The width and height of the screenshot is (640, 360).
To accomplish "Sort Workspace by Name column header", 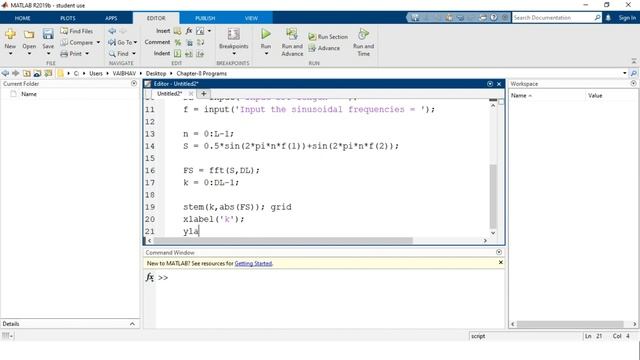I will coord(521,96).
